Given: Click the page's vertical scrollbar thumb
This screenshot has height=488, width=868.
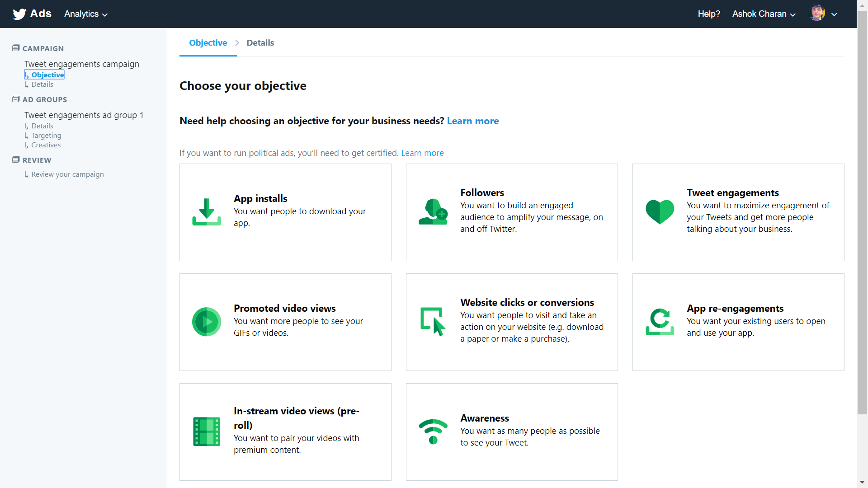Looking at the screenshot, I should [x=862, y=212].
